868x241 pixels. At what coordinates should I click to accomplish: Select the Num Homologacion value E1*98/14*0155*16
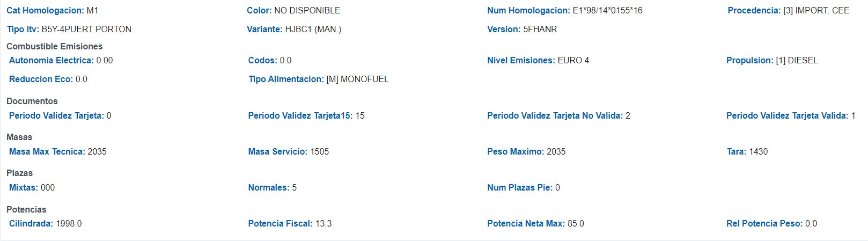coord(607,10)
